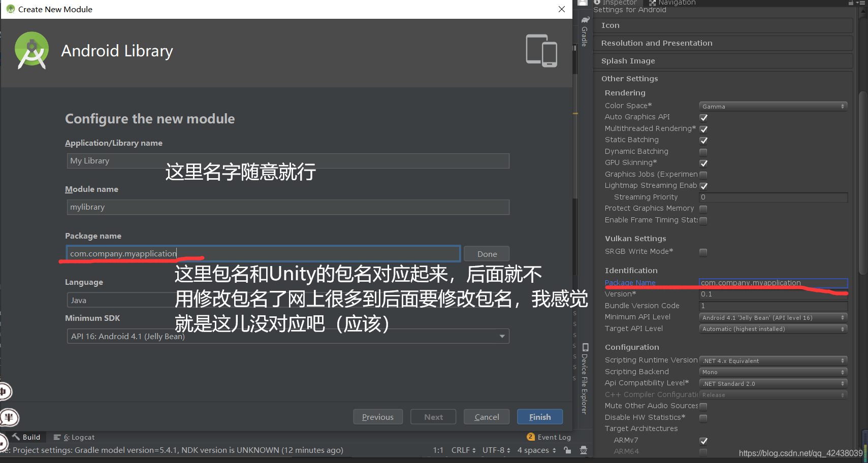This screenshot has height=463, width=868.
Task: Open the Minimum API Level dropdown
Action: (773, 317)
